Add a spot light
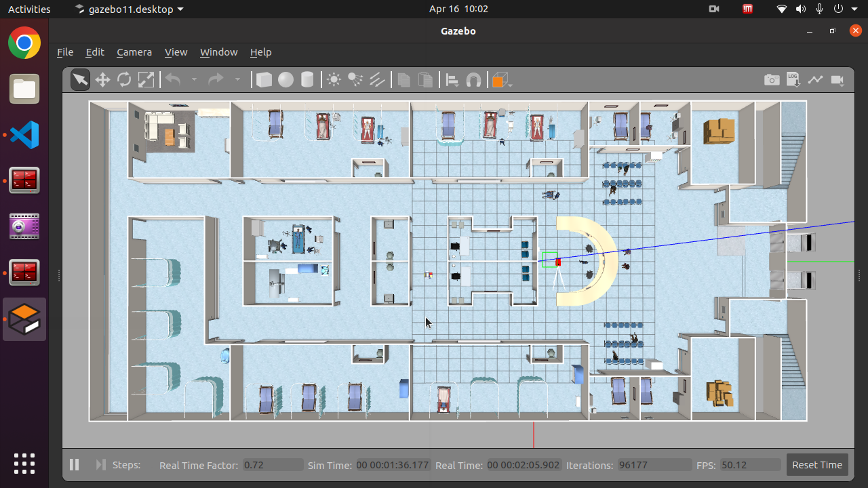Screen dimensions: 868x488 355,80
